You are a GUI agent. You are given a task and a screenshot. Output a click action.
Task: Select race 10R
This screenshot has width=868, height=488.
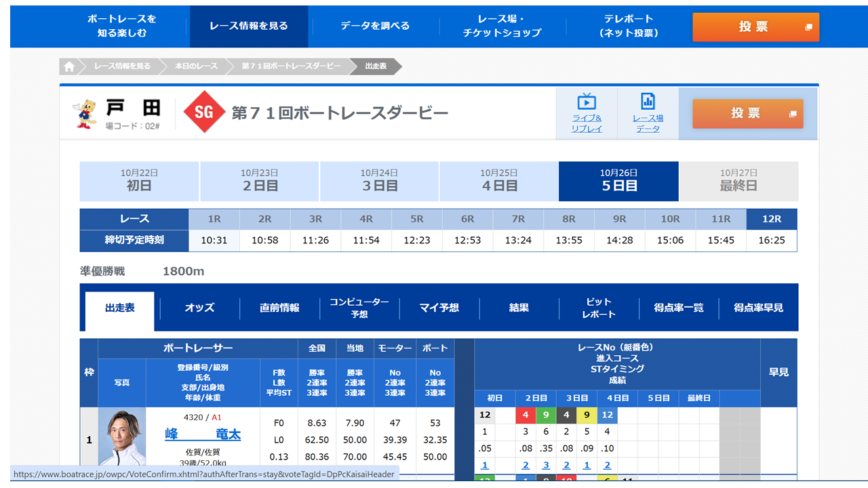pyautogui.click(x=670, y=219)
